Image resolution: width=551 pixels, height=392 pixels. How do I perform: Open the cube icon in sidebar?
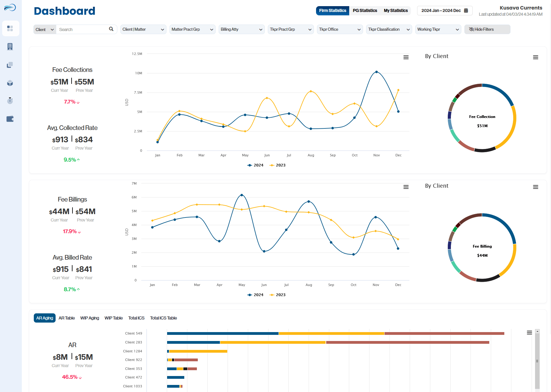click(x=10, y=83)
